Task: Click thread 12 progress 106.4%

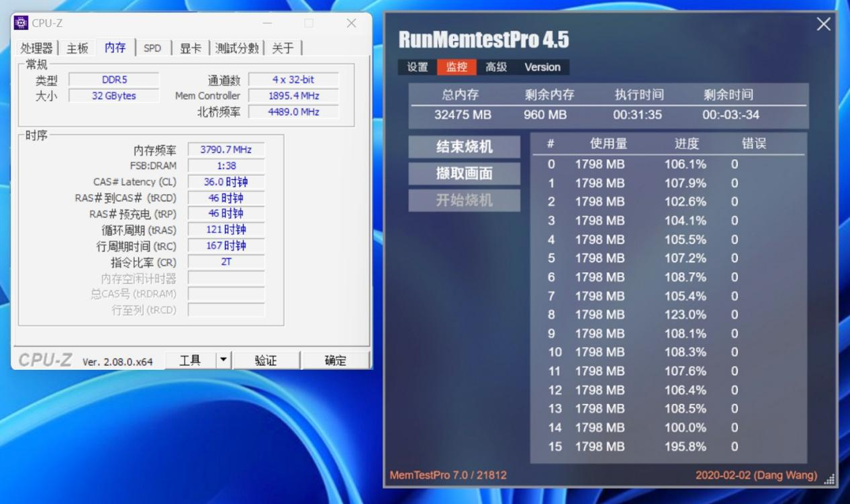Action: (x=686, y=390)
